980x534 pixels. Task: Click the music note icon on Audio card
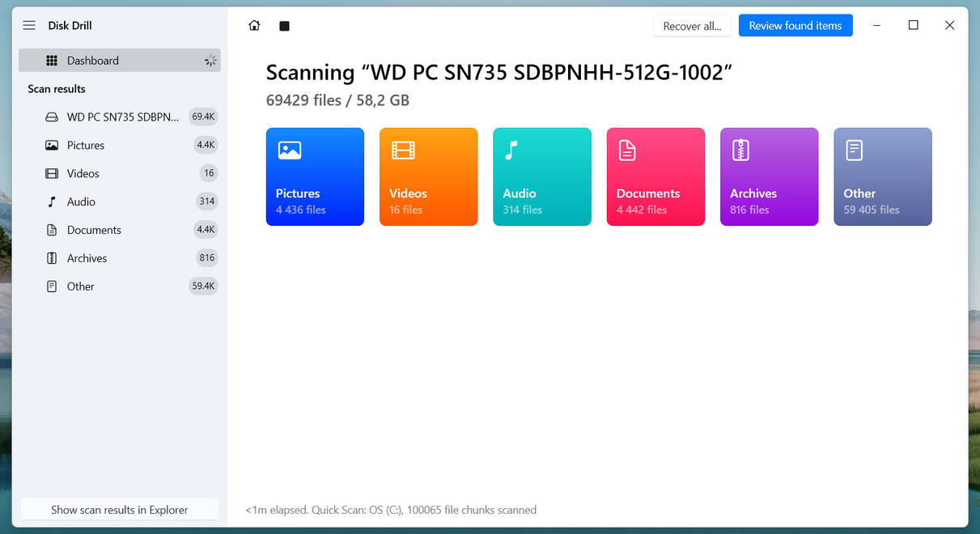click(511, 150)
